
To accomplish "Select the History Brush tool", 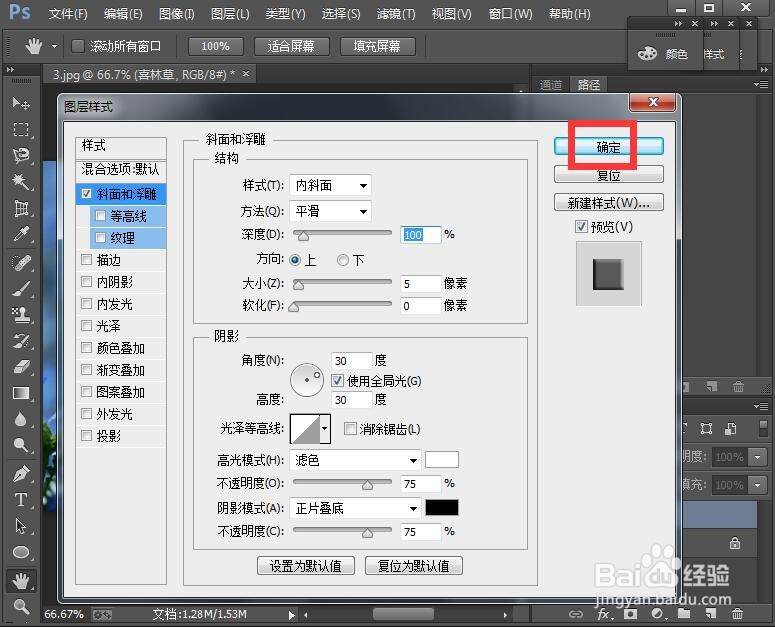I will pyautogui.click(x=21, y=341).
